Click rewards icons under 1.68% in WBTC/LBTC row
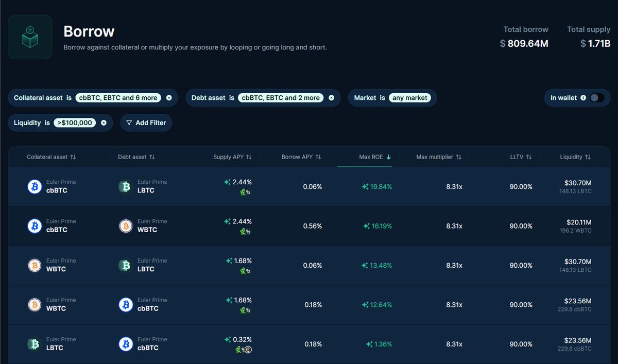Viewport: 618px width, 364px height. (x=246, y=271)
